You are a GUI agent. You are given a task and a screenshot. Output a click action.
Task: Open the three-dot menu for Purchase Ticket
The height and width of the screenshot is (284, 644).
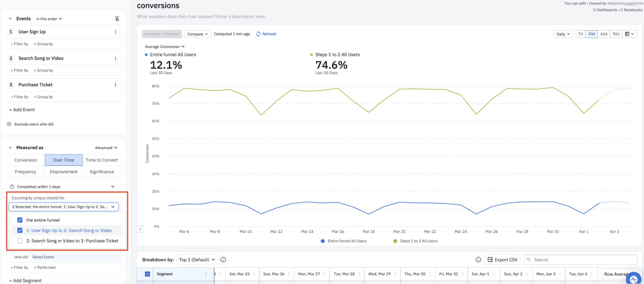[115, 85]
